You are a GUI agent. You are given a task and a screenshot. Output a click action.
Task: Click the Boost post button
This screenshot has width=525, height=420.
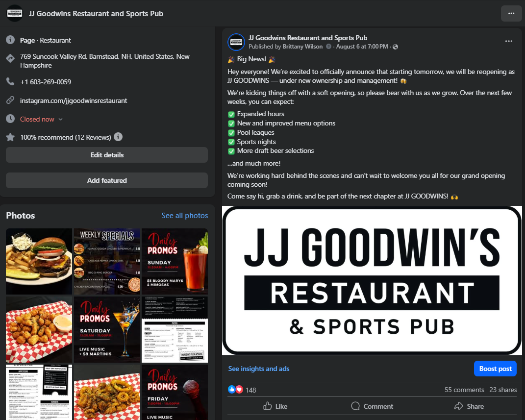pos(495,369)
